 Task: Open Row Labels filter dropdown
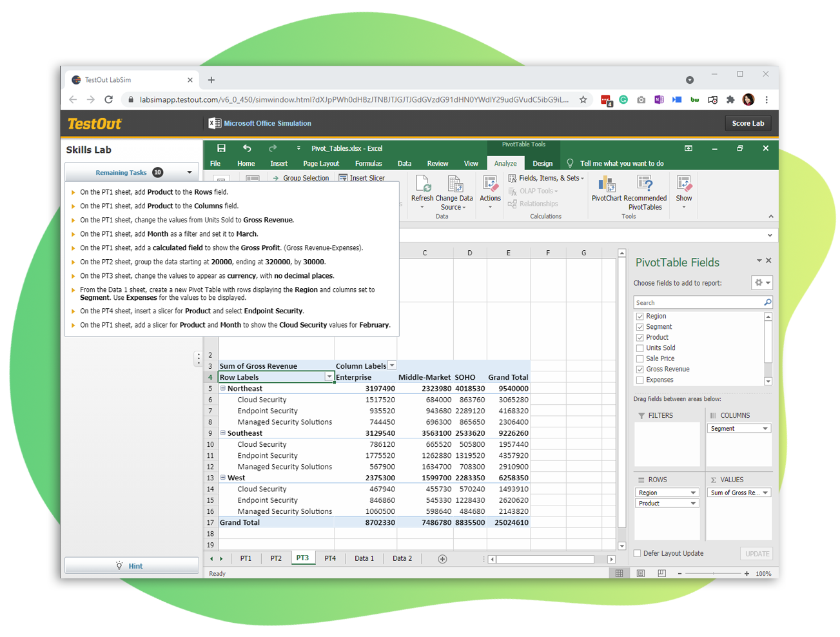[x=329, y=377]
